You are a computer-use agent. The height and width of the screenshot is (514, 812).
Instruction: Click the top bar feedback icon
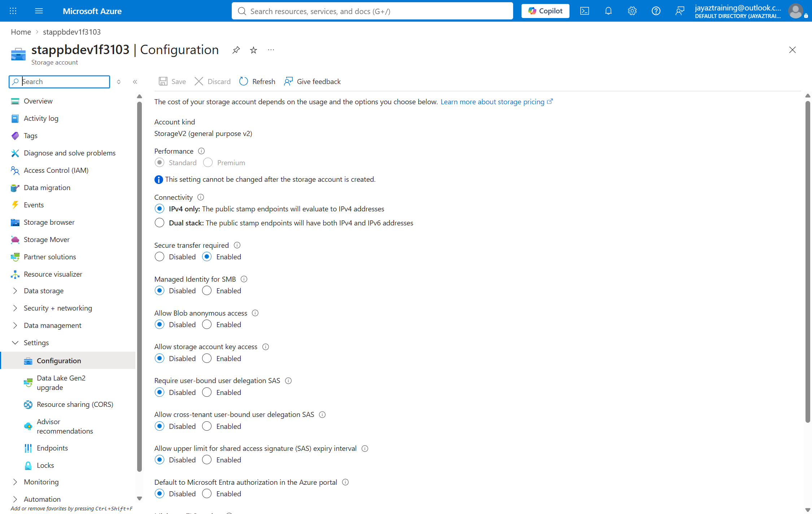(x=680, y=11)
